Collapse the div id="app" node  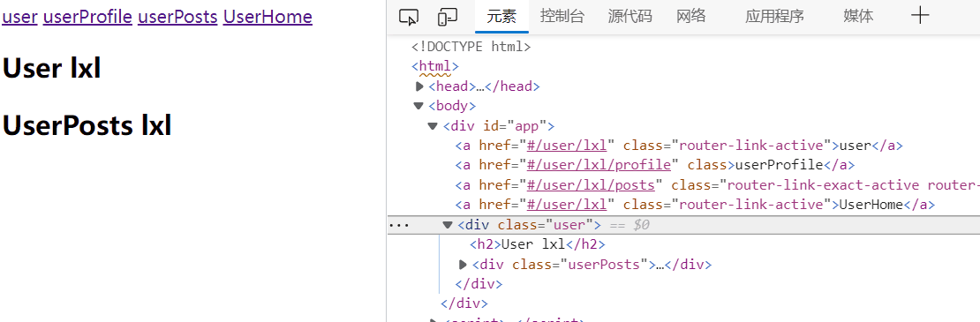(433, 126)
